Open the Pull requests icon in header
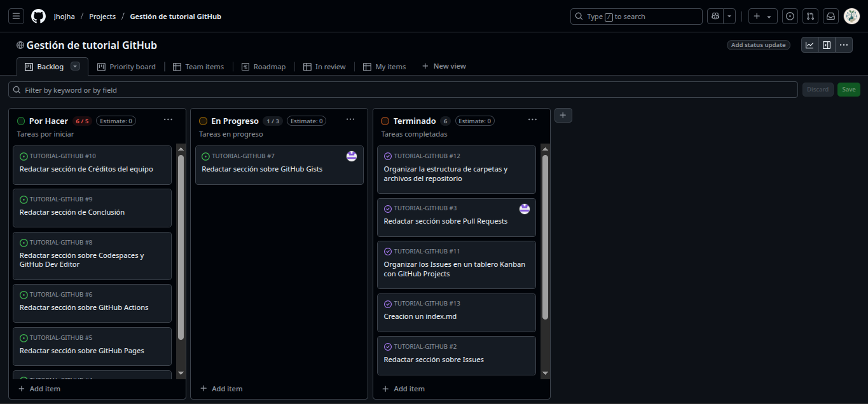This screenshot has width=868, height=404. pos(810,17)
